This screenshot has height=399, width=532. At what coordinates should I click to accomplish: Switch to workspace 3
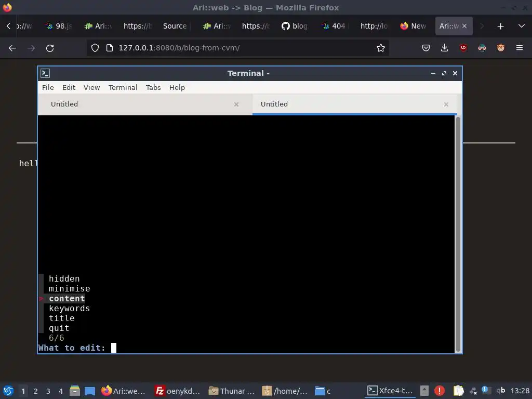tap(48, 391)
